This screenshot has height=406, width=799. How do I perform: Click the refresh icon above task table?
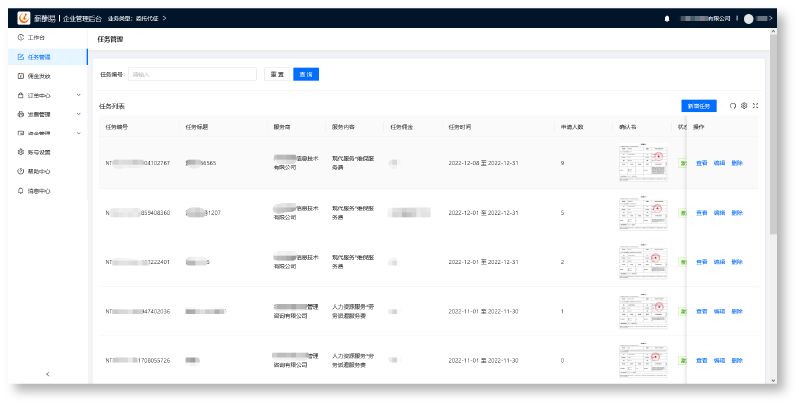[732, 105]
